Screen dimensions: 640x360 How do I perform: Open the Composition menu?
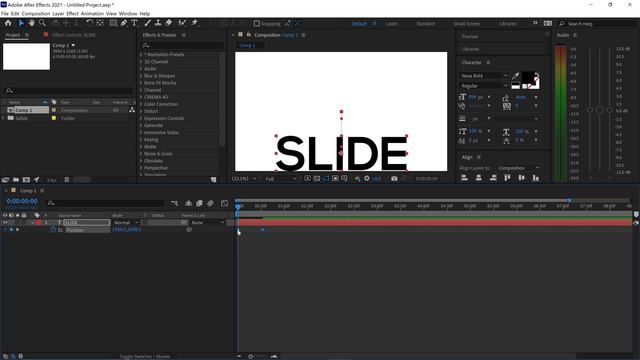tap(36, 13)
